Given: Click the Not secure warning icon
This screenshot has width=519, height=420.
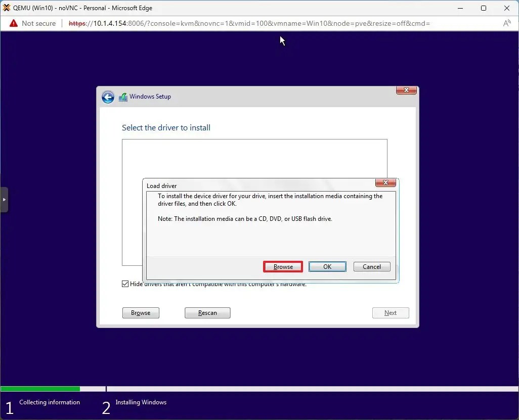Looking at the screenshot, I should (13, 23).
